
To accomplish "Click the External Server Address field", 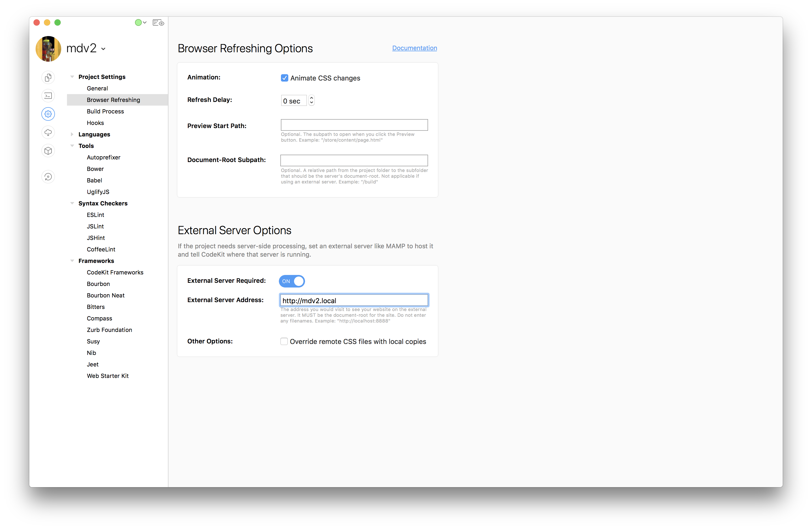I will pyautogui.click(x=354, y=300).
